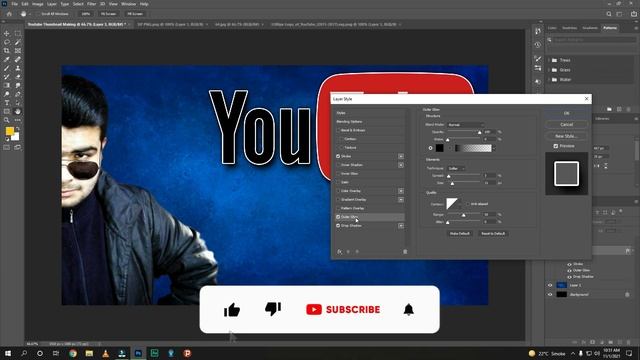The image size is (640, 360).
Task: Click the yellow foreground color swatch
Action: coord(10,131)
